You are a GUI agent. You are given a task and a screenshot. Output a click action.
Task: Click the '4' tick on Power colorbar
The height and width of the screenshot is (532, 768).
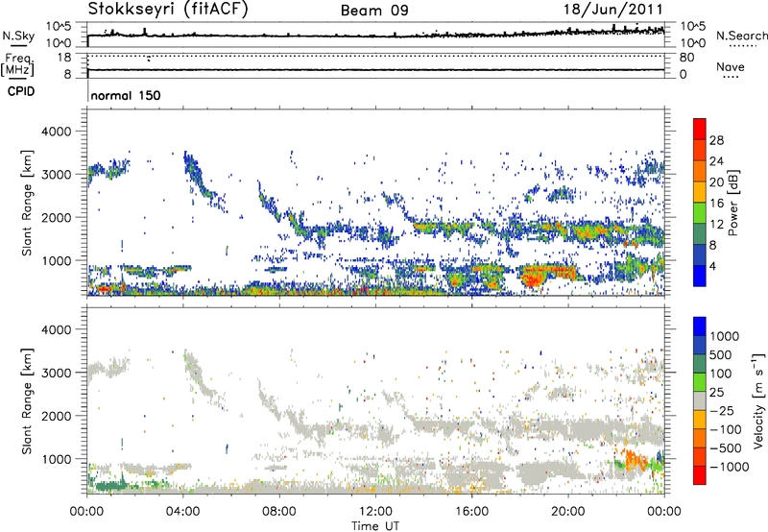(x=712, y=267)
